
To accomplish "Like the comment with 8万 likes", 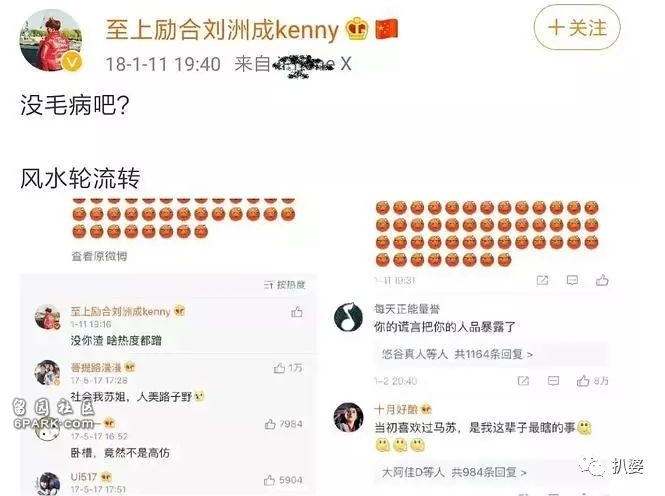I will (x=592, y=381).
